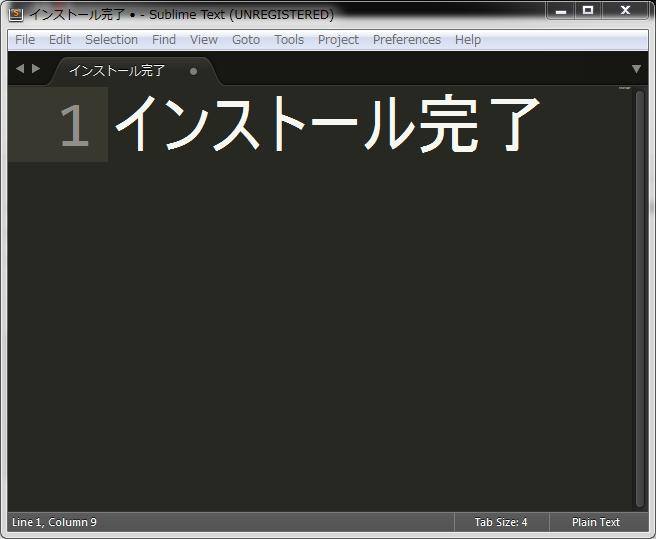Viewport: 656px width, 539px height.
Task: Click the Line 1, Column 9 status
Action: coord(54,522)
